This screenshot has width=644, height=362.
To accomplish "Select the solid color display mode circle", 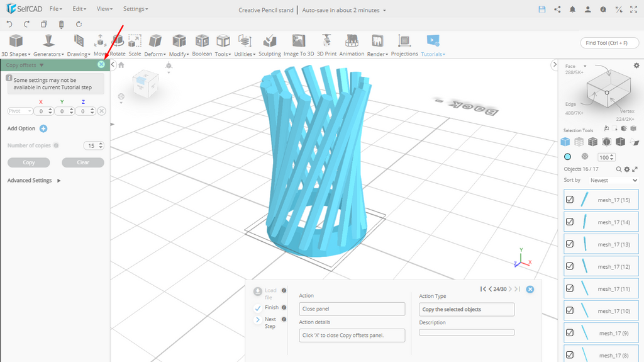I will [x=568, y=157].
